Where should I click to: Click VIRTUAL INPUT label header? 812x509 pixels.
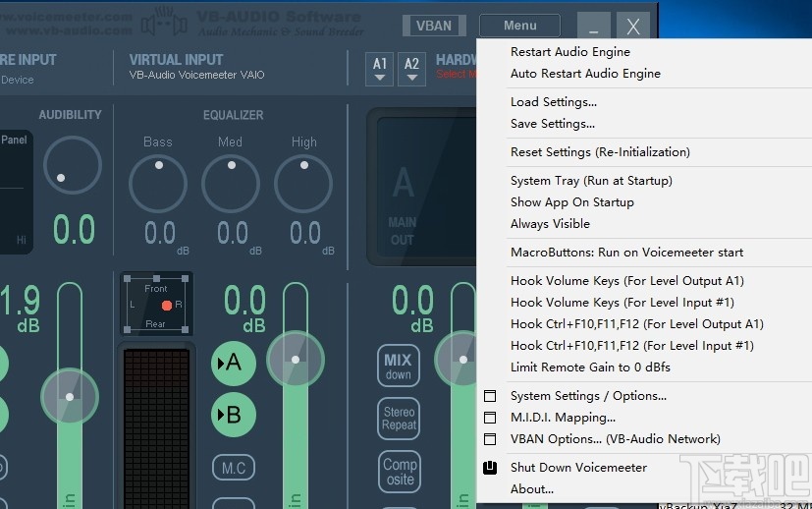[x=176, y=60]
